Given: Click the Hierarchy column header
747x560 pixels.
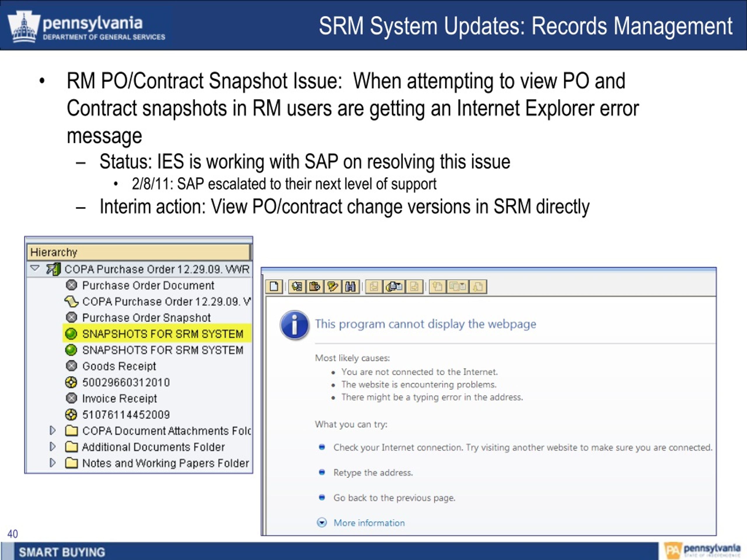Looking at the screenshot, I should [x=139, y=252].
